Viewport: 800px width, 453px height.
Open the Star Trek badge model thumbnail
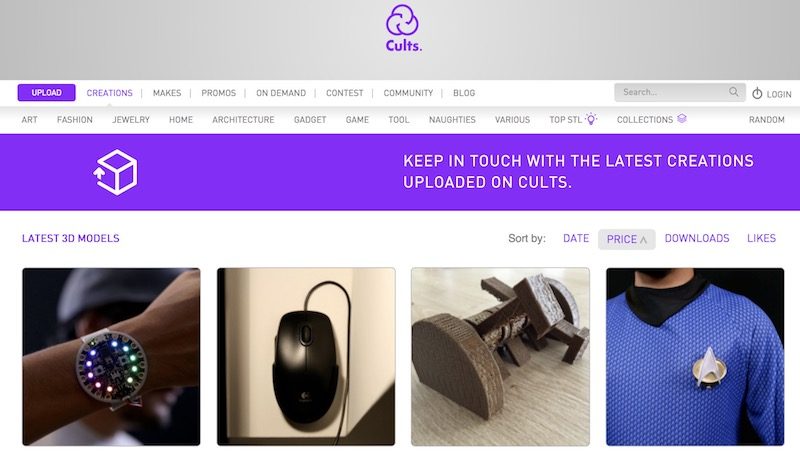coord(695,357)
